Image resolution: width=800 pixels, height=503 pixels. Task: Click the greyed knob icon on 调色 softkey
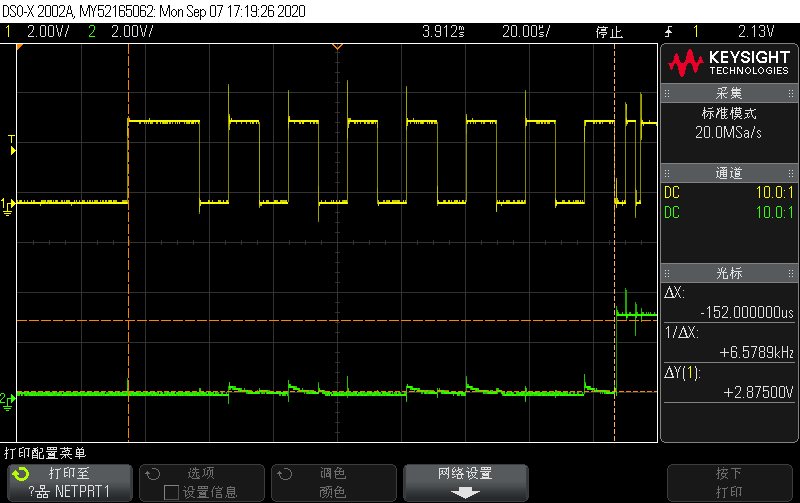point(284,474)
